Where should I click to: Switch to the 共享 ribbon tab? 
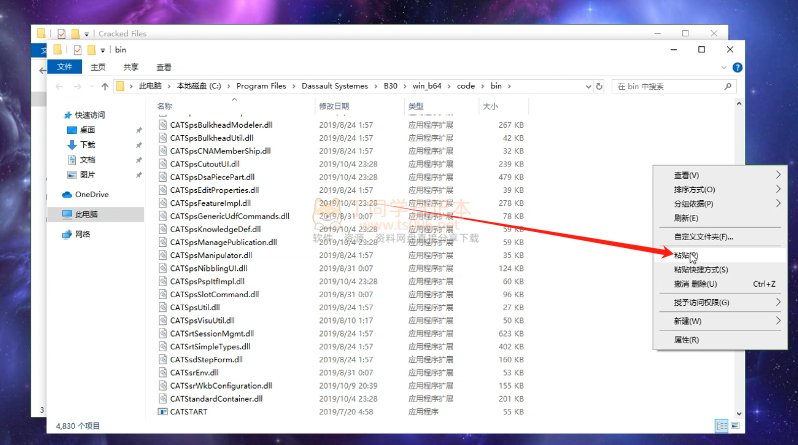[131, 67]
